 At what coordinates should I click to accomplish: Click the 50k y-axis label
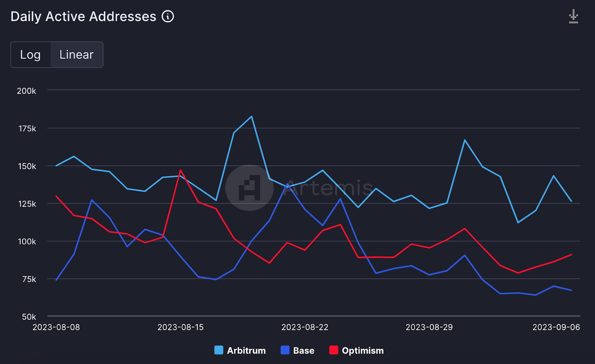29,317
